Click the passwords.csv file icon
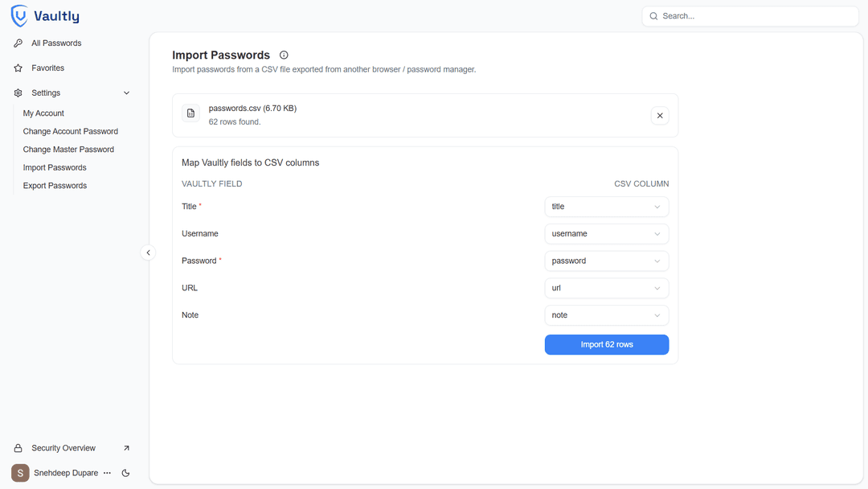Screen dimensions: 868x489 click(190, 114)
